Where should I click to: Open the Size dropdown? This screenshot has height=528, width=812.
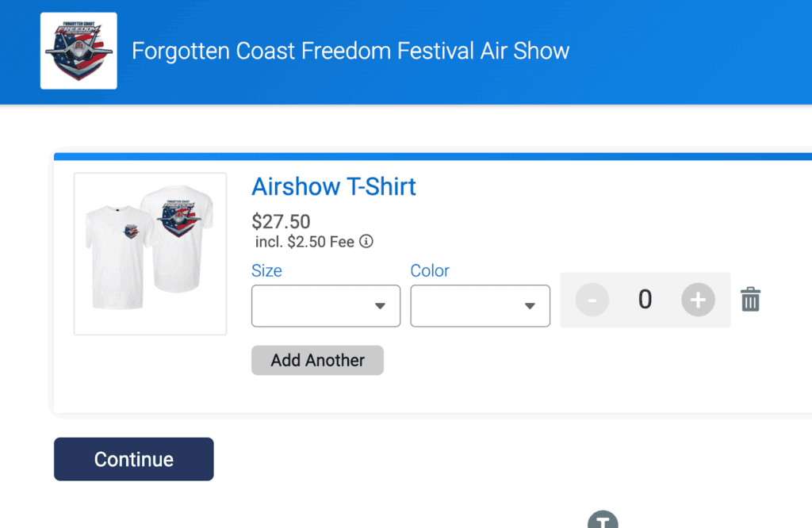point(325,305)
